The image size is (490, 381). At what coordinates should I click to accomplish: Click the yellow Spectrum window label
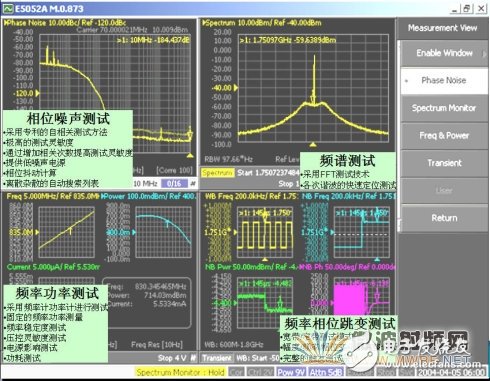[x=217, y=173]
